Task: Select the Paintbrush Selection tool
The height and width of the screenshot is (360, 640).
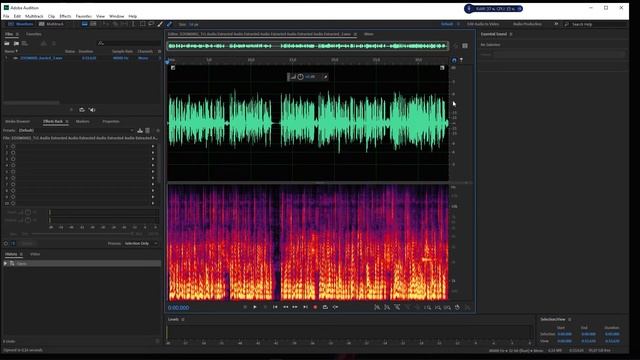Action: pyautogui.click(x=160, y=24)
